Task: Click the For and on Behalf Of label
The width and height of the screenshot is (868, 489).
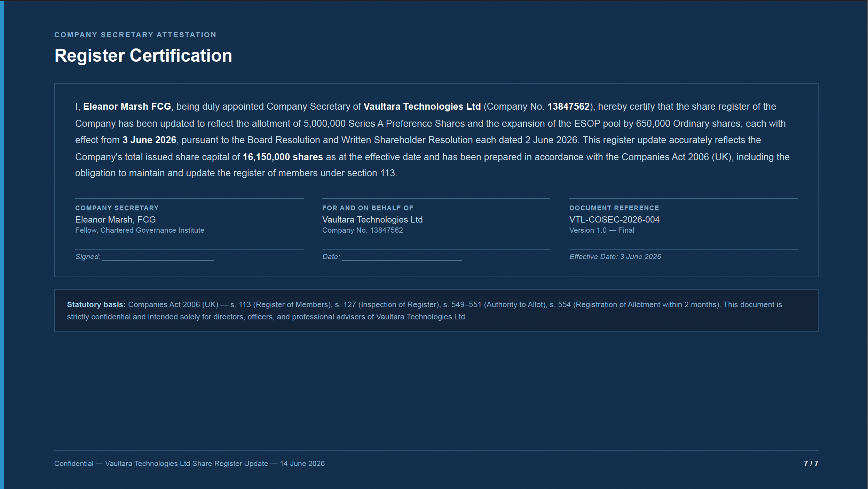Action: point(368,208)
